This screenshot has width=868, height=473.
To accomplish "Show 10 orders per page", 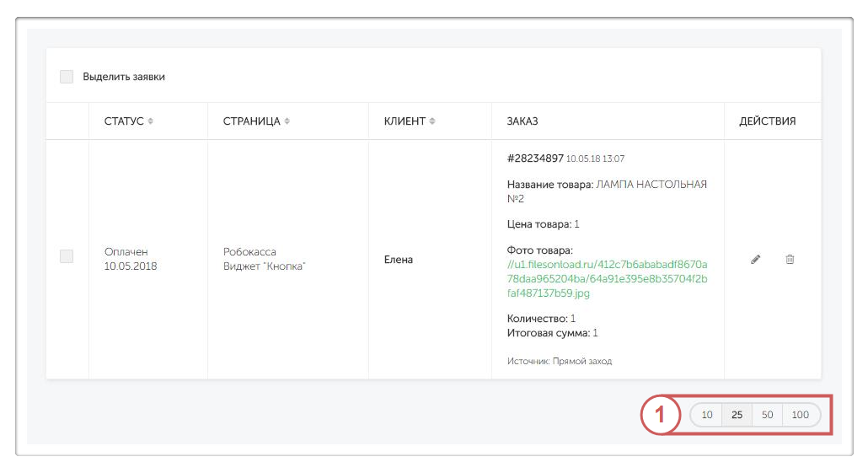I will pyautogui.click(x=707, y=415).
